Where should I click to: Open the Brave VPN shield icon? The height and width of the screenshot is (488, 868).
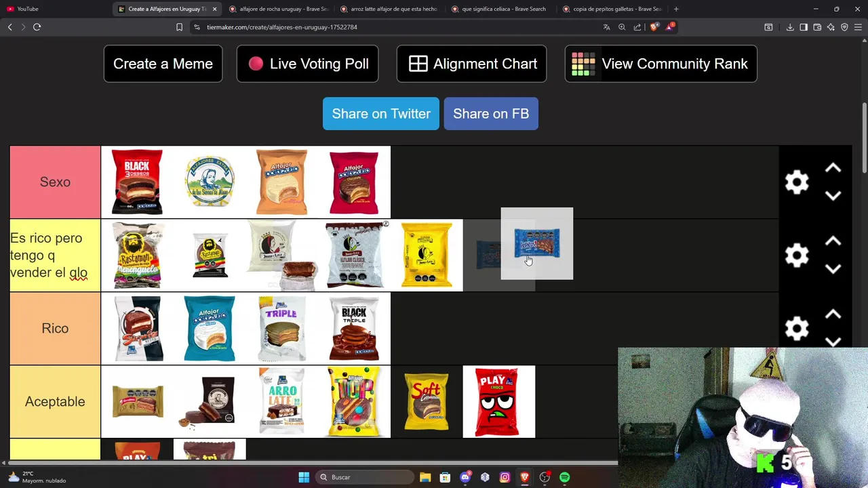coord(844,27)
